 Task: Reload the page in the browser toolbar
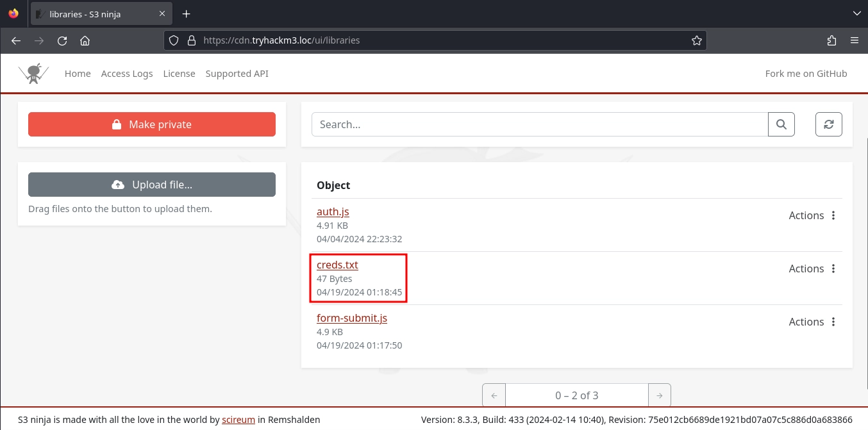click(x=62, y=40)
